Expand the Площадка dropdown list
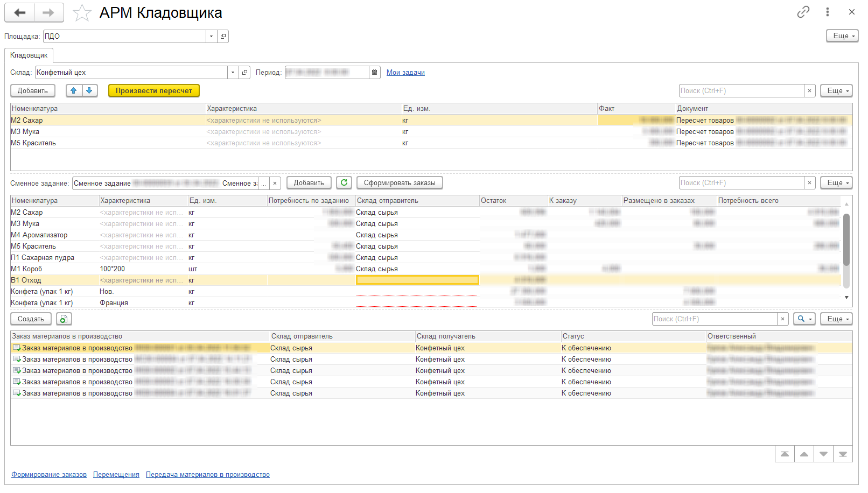Viewport: 868px width, 493px height. [x=211, y=36]
